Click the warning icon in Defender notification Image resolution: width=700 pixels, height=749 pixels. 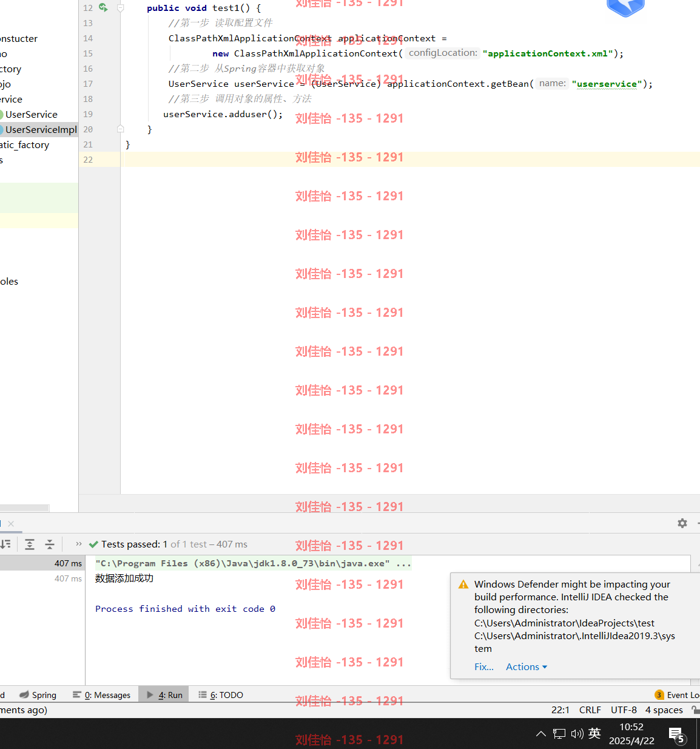[x=463, y=585]
